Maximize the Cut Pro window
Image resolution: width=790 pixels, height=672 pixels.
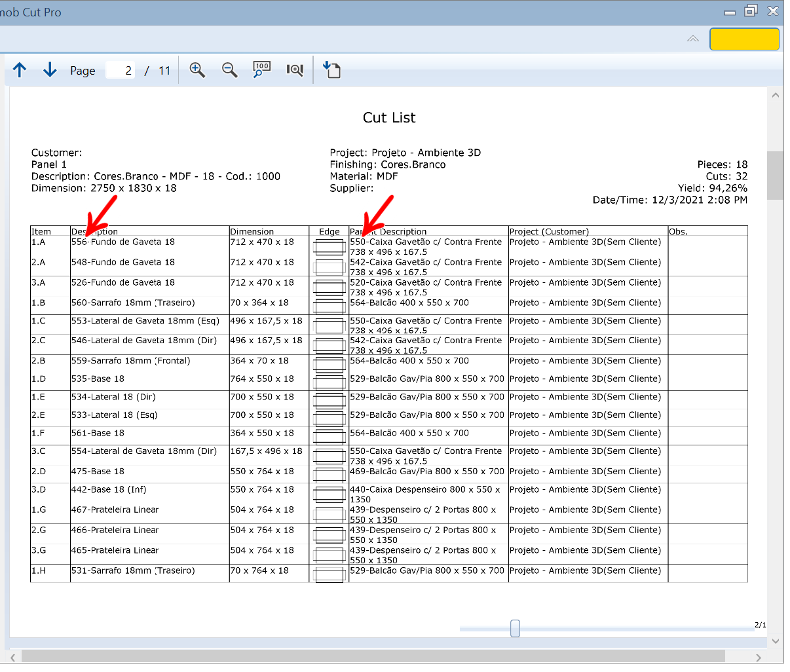tap(751, 11)
